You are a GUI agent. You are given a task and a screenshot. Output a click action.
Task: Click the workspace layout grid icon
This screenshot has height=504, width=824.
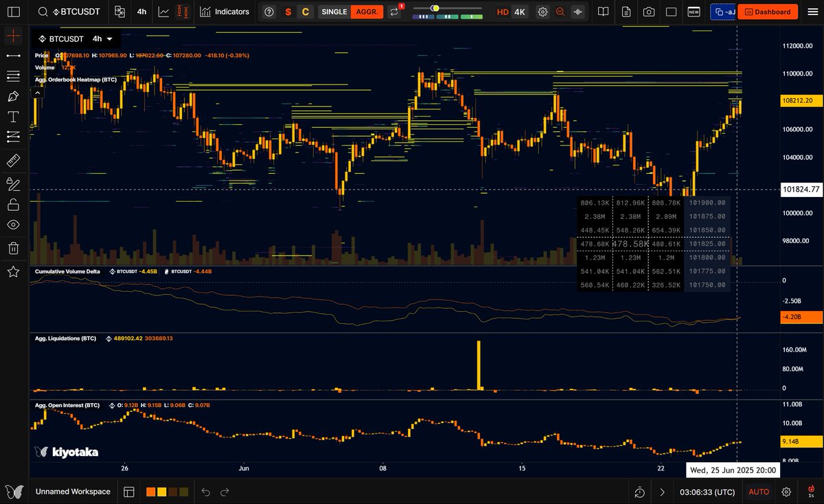[x=128, y=492]
